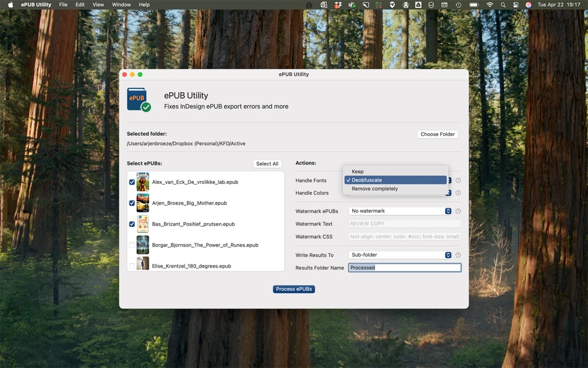Open the Wi-Fi status menu icon
The image size is (588, 368).
tap(490, 5)
